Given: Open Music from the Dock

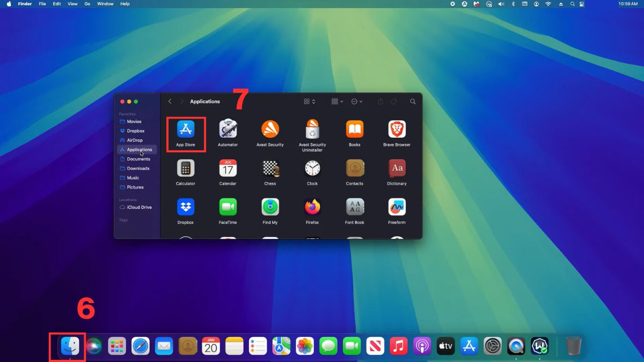Looking at the screenshot, I should [399, 346].
